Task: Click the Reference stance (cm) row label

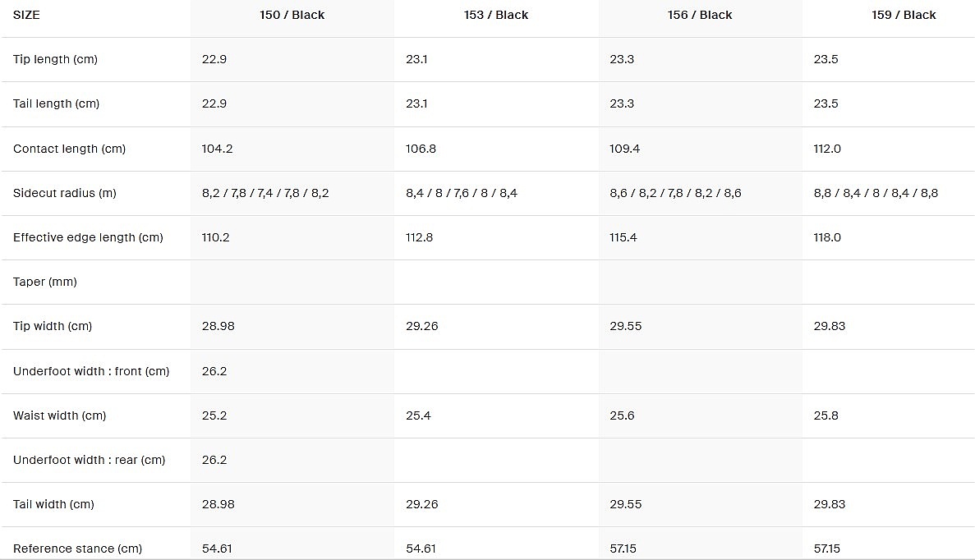Action: click(77, 548)
